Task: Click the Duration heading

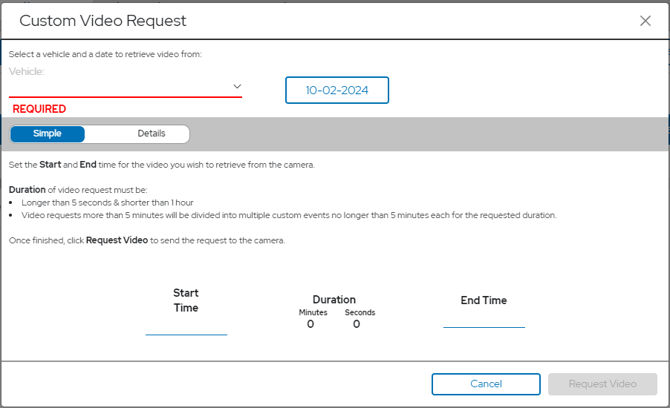Action: 334,299
